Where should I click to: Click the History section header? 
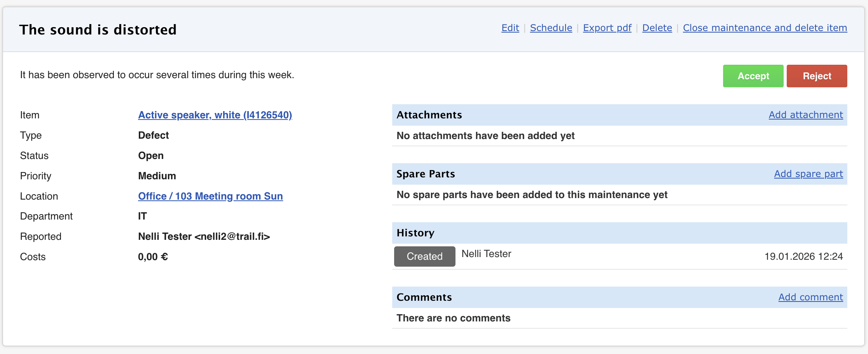(415, 233)
